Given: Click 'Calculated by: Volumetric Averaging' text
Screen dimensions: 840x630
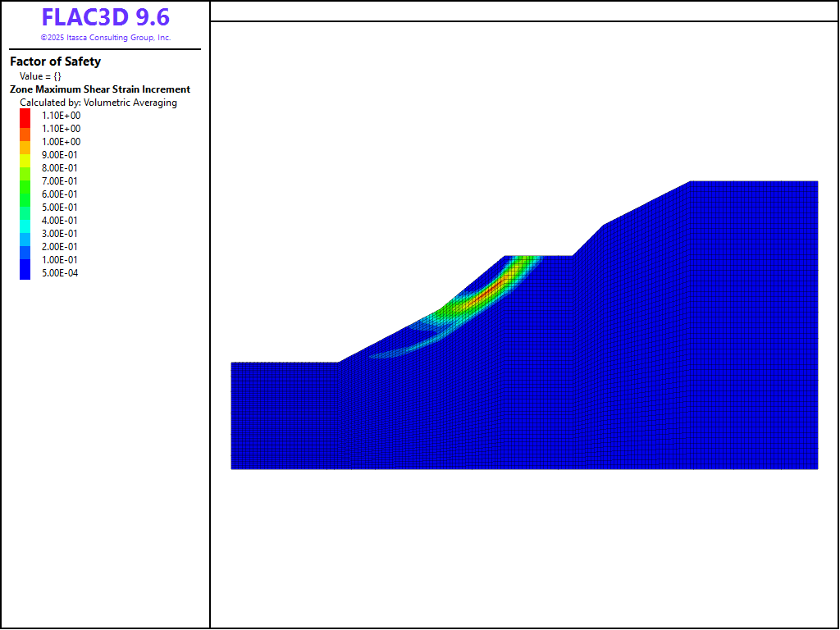Looking at the screenshot, I should pos(98,103).
